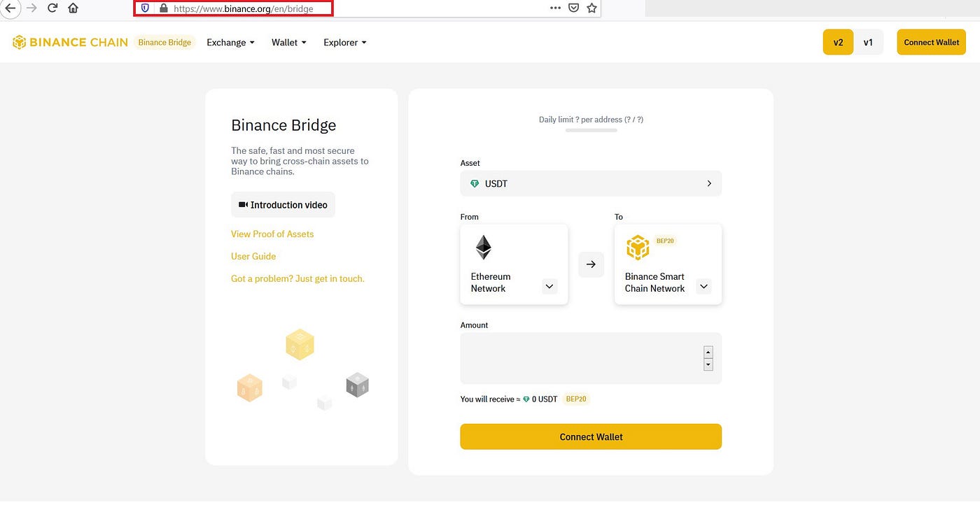Increase amount with the up stepper arrow
980x505 pixels.
tap(708, 352)
